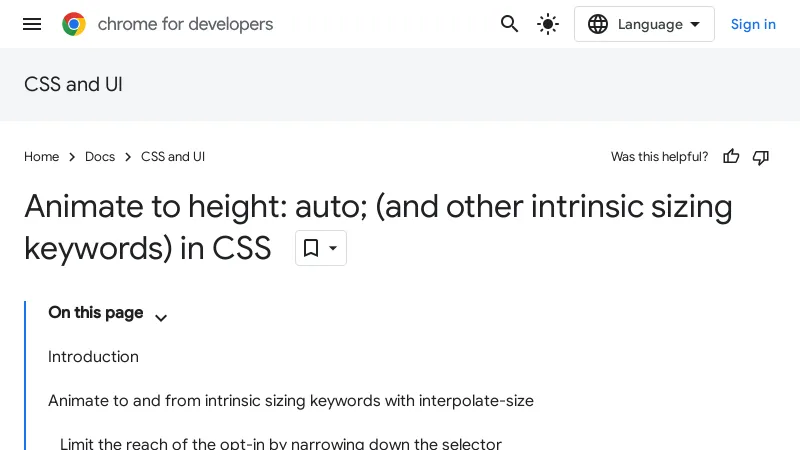Open CSS and UI breadcrumb link

click(x=173, y=157)
